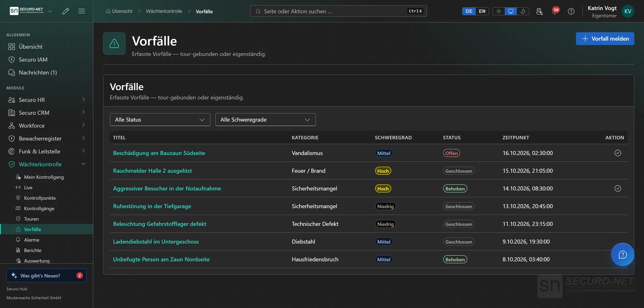The height and width of the screenshot is (308, 644).
Task: Expand the Bewacherregister module
Action: 46,138
